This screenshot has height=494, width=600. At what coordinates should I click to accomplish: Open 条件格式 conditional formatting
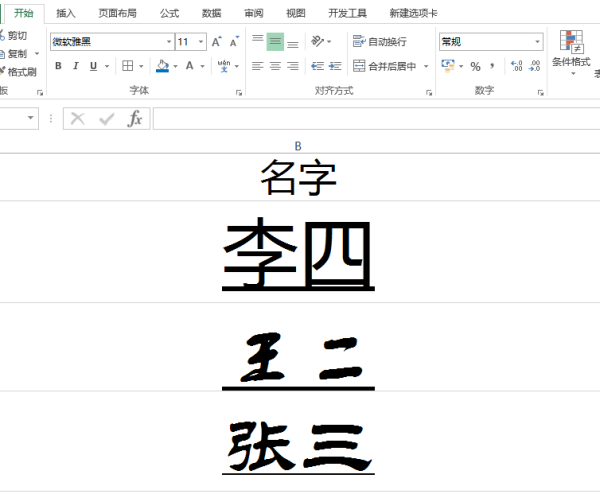point(571,51)
